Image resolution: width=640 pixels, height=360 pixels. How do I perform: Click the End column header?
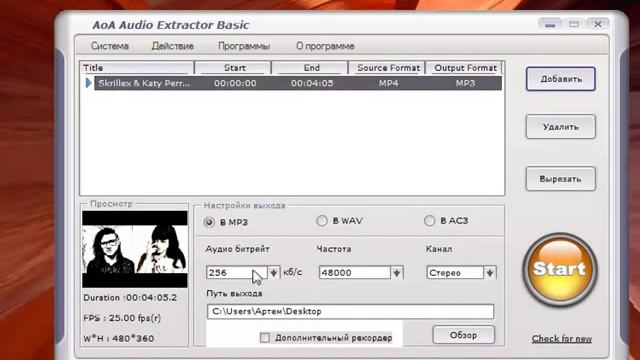coord(311,68)
